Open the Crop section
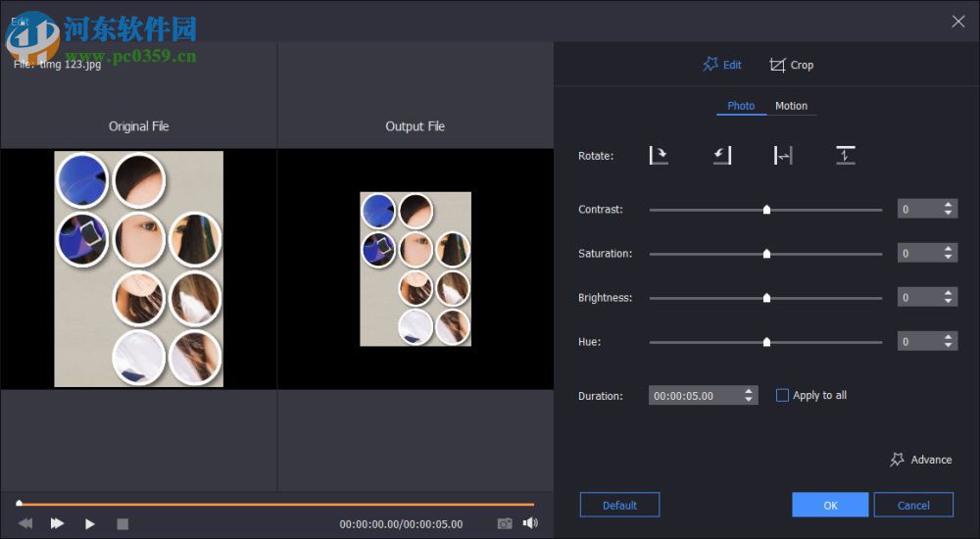 (792, 65)
